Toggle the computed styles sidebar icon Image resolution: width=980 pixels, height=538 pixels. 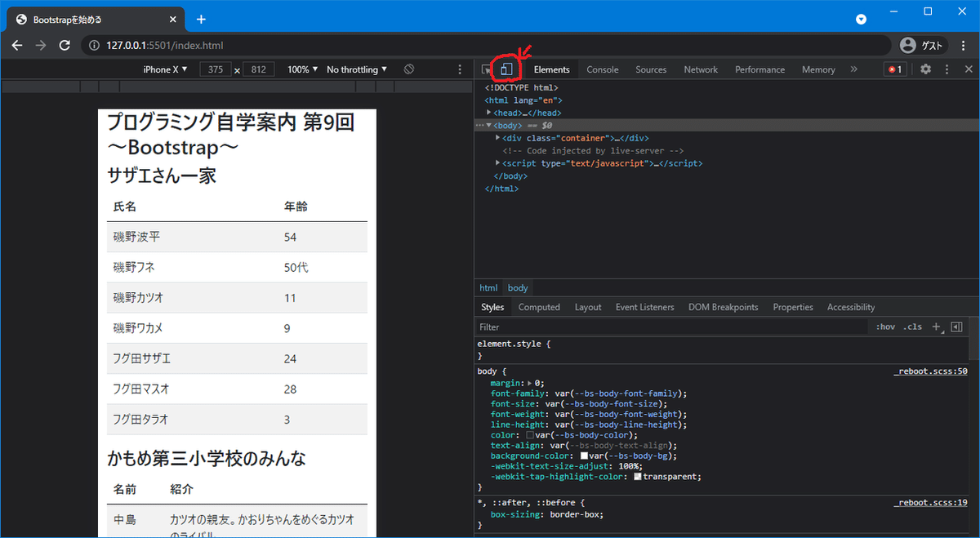click(957, 327)
